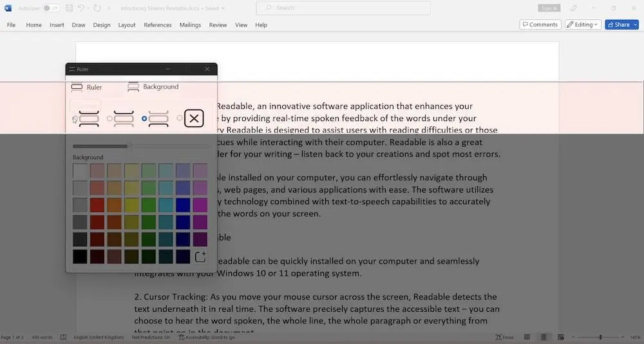Select the first ruler style radio button
The height and width of the screenshot is (344, 644).
[x=75, y=119]
